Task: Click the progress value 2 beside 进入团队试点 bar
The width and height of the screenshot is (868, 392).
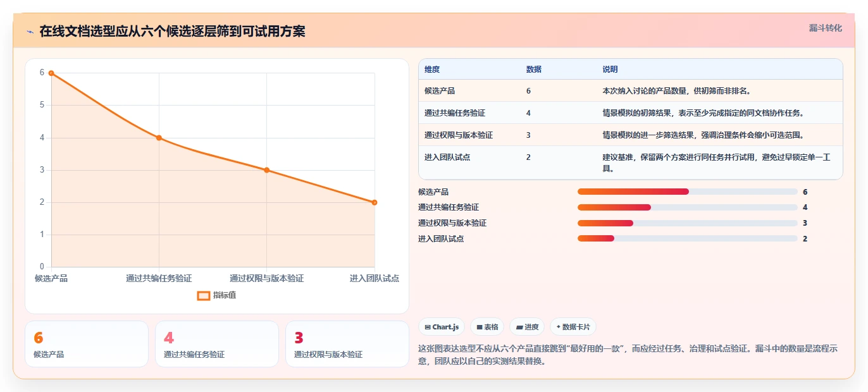Action: click(x=805, y=239)
